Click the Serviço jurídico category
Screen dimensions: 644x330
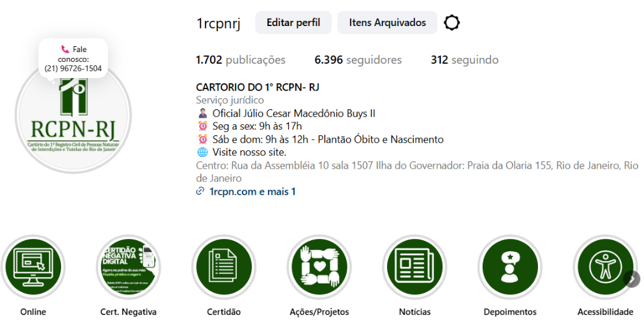pyautogui.click(x=230, y=100)
